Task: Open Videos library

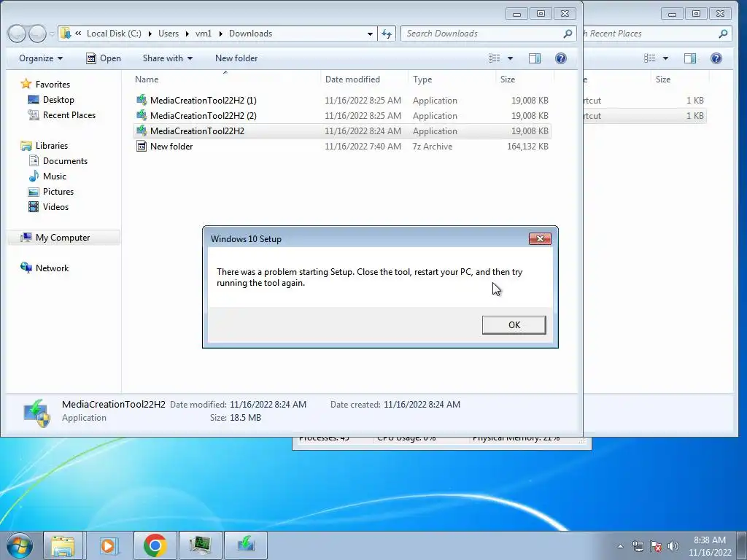Action: click(x=55, y=206)
